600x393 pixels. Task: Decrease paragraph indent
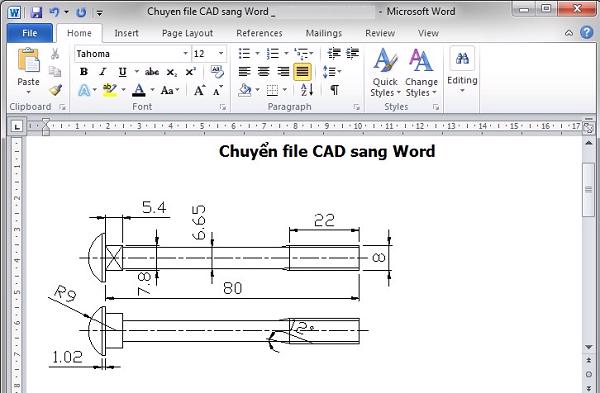click(x=334, y=54)
